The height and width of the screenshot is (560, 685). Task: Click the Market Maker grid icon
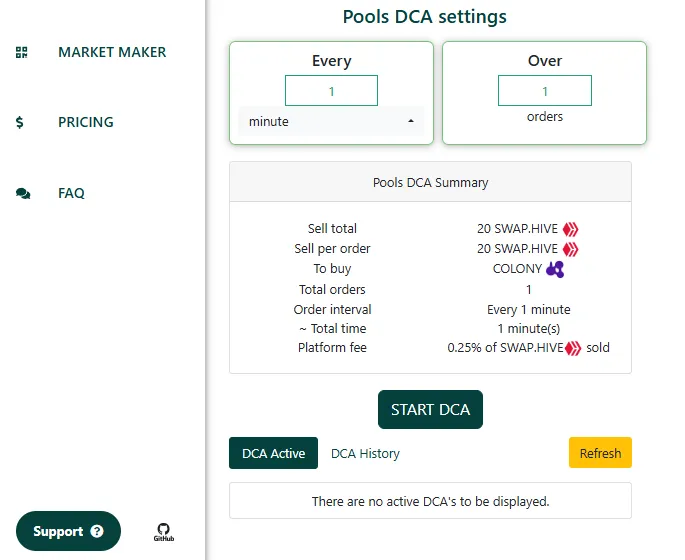pyautogui.click(x=21, y=52)
